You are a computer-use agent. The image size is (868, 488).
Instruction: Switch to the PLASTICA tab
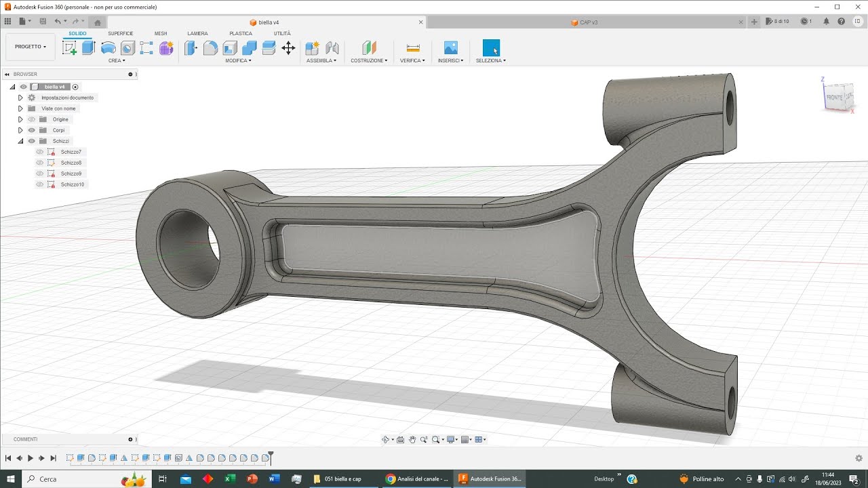241,33
